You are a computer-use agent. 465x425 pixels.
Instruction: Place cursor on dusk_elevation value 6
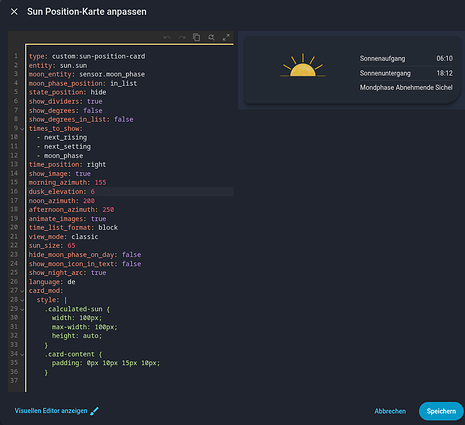(x=93, y=192)
